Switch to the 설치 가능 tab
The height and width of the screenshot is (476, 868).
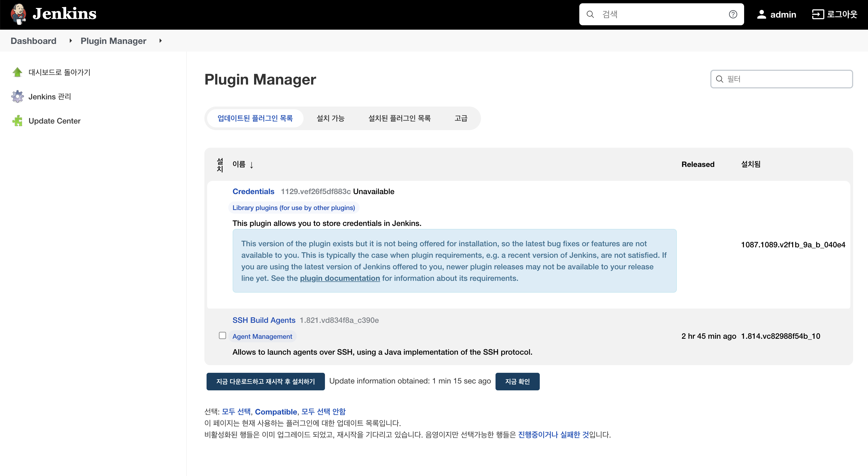(x=330, y=118)
